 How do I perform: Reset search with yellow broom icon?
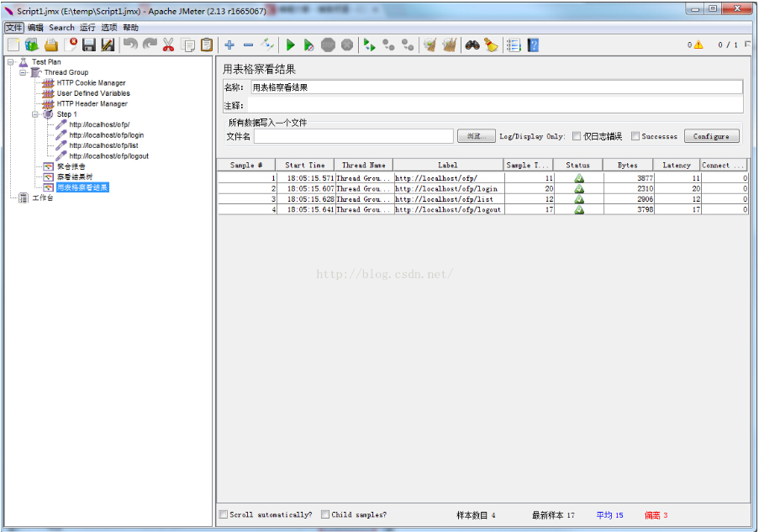[x=492, y=45]
